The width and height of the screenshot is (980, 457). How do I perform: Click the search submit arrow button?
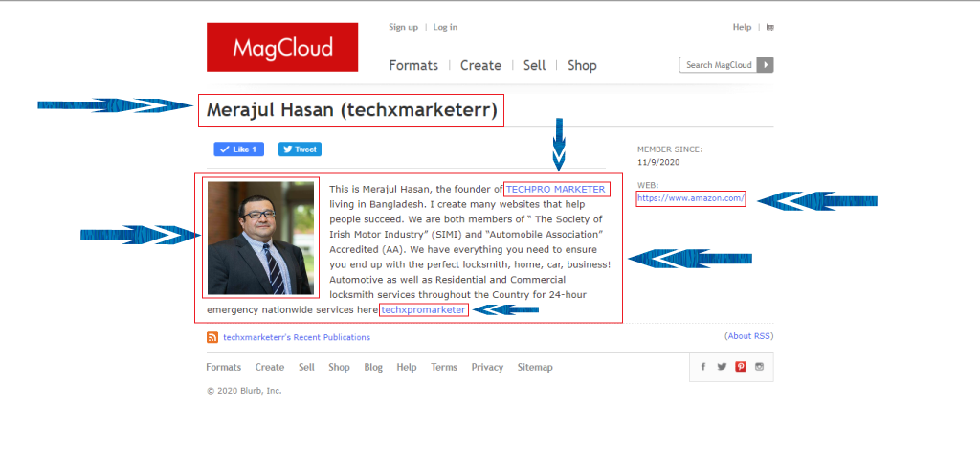coord(766,65)
